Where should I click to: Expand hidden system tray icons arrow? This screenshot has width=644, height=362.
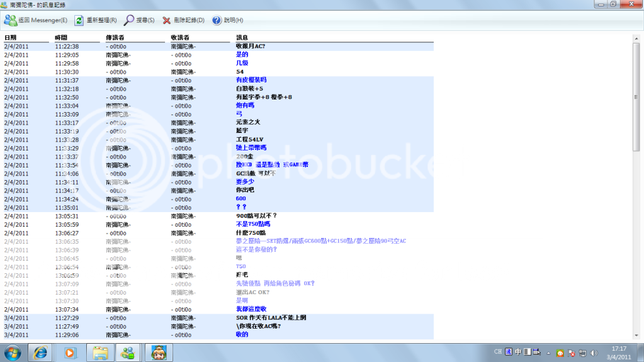tap(549, 352)
